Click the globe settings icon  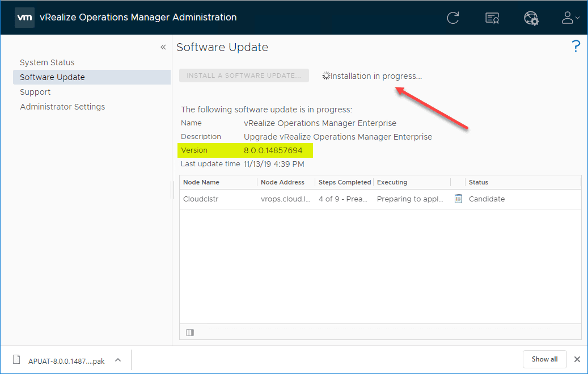[531, 18]
